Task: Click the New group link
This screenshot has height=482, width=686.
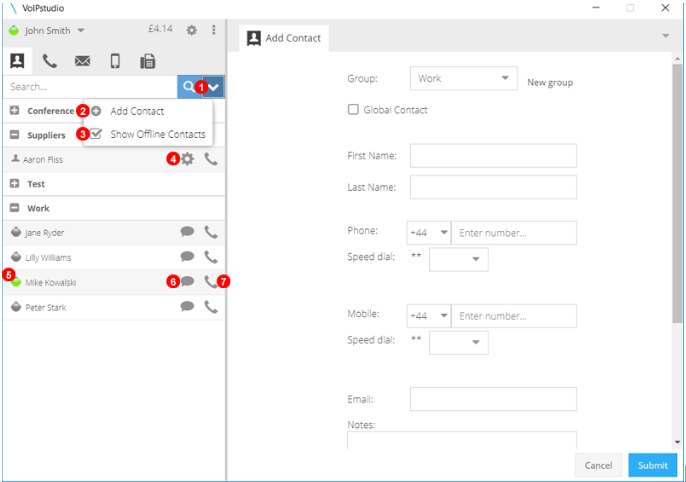Action: (x=550, y=82)
